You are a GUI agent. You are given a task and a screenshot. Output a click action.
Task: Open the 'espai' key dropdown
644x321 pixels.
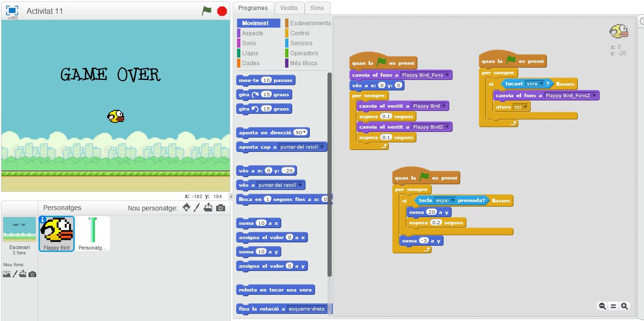pyautogui.click(x=445, y=201)
